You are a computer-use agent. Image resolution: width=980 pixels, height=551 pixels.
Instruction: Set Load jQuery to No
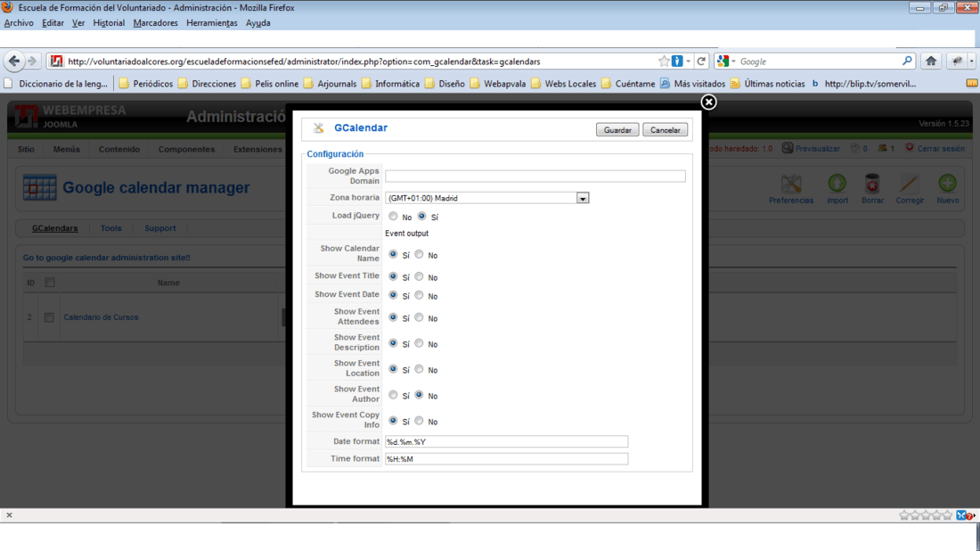[x=393, y=217]
